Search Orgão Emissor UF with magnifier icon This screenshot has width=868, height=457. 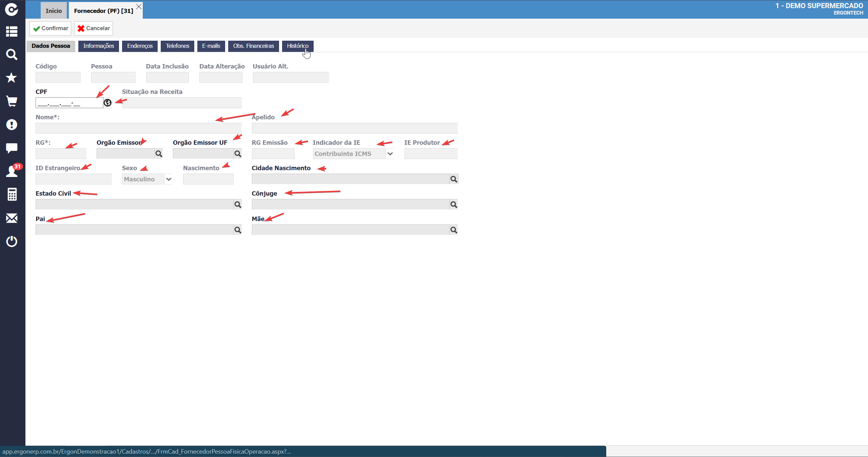click(x=238, y=154)
